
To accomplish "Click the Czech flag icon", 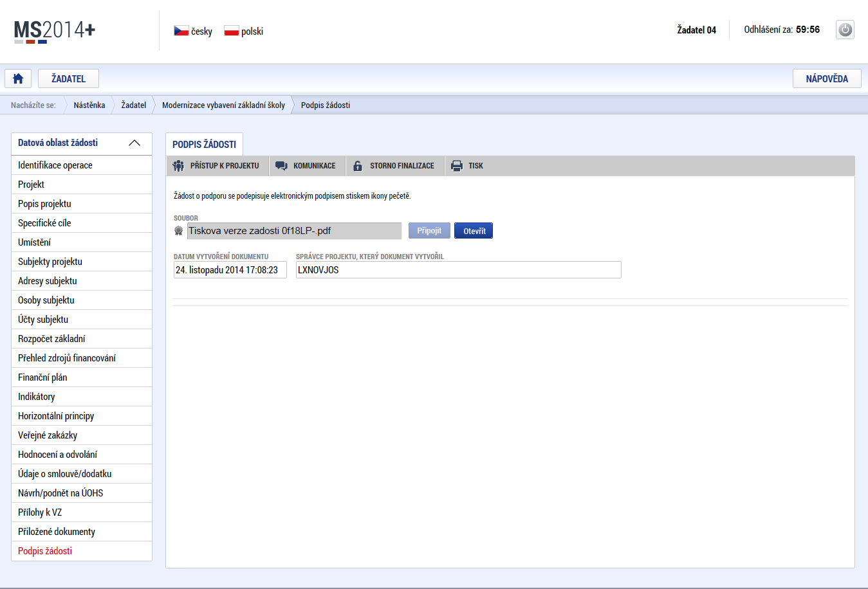I will click(181, 31).
